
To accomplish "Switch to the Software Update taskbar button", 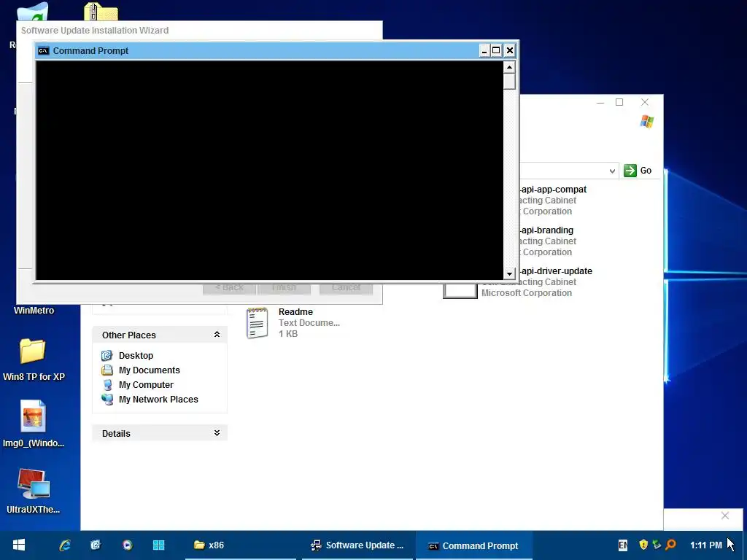I will [357, 545].
